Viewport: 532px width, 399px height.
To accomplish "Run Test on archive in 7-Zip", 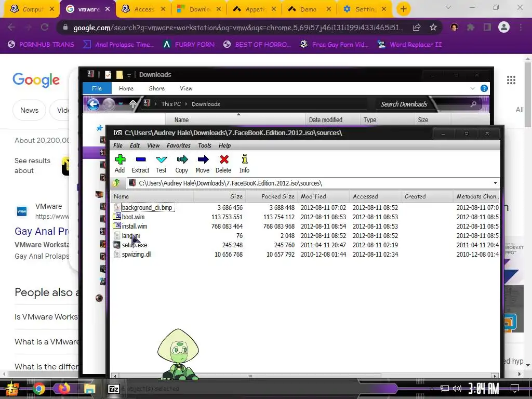I will click(x=161, y=164).
